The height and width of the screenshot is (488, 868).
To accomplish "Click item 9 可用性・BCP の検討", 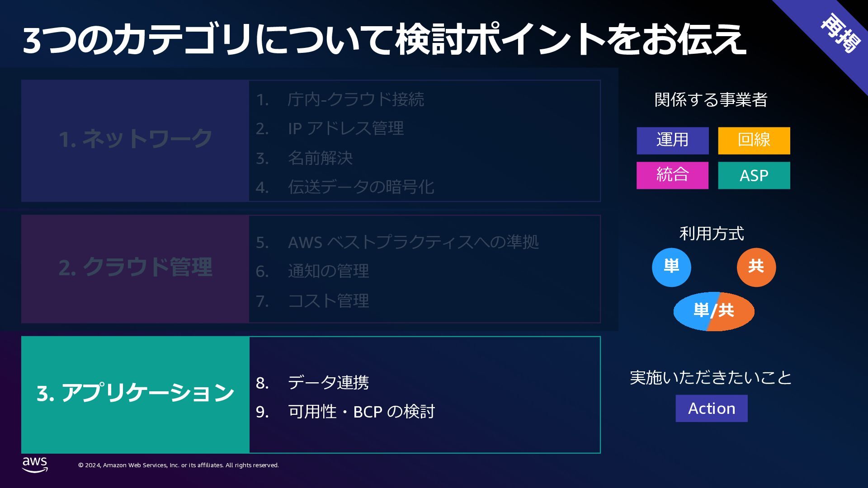I will (x=361, y=412).
